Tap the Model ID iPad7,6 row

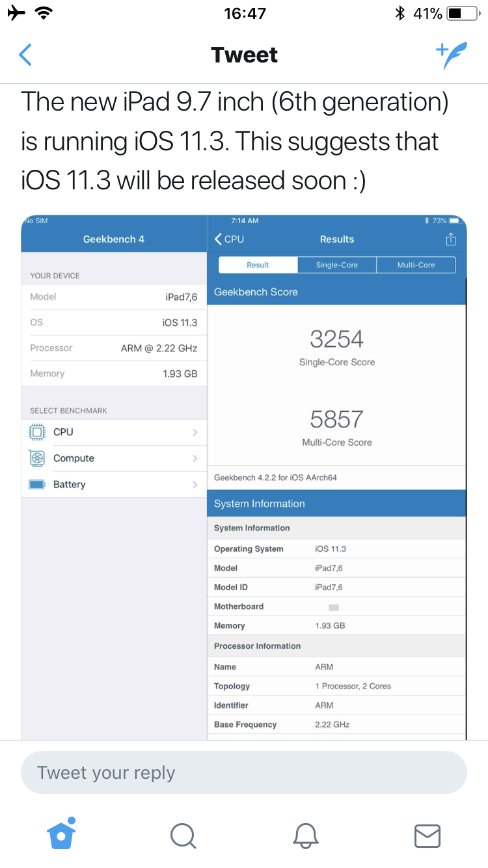[x=336, y=587]
